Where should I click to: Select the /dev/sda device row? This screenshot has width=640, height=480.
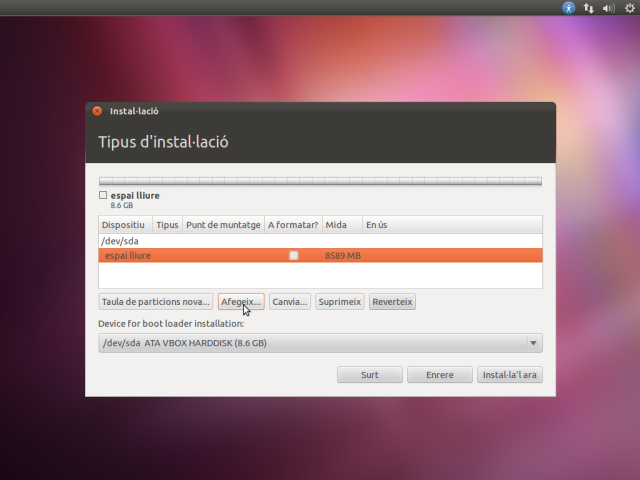pos(320,241)
